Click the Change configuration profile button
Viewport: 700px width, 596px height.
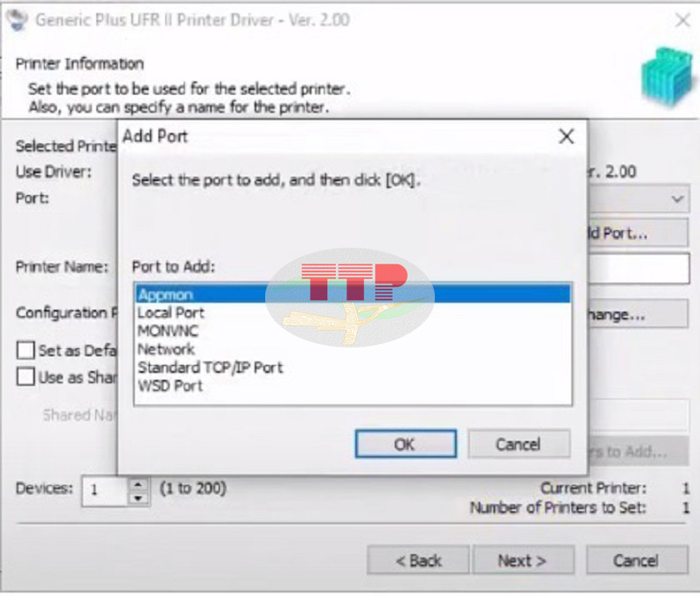(639, 314)
